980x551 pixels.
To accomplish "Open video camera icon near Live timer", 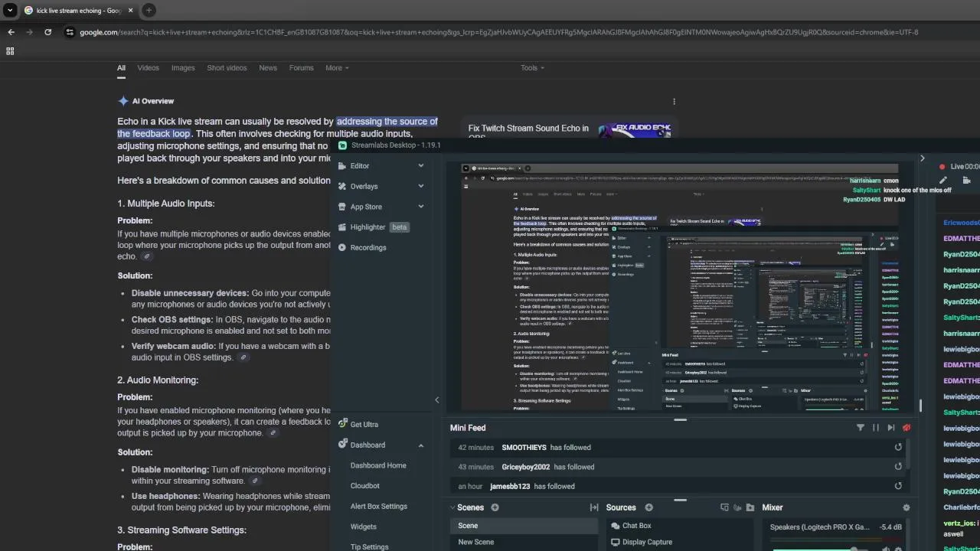I will [x=966, y=181].
